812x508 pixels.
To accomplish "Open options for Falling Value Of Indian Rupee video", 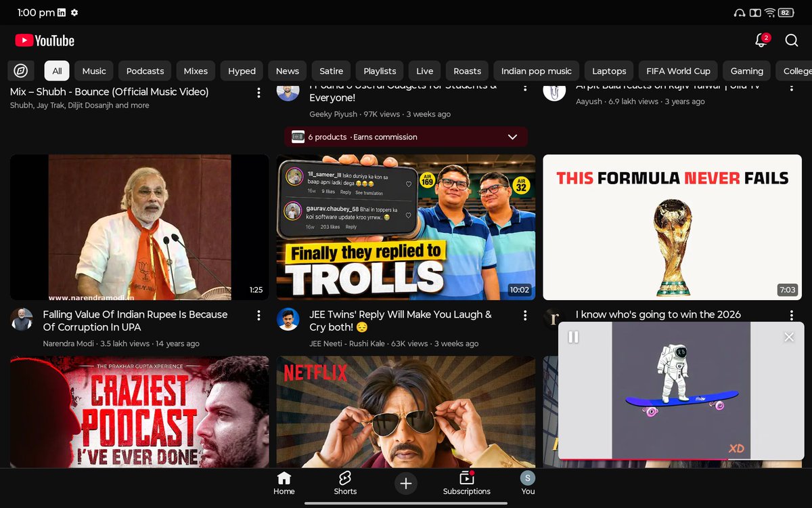I will 258,316.
